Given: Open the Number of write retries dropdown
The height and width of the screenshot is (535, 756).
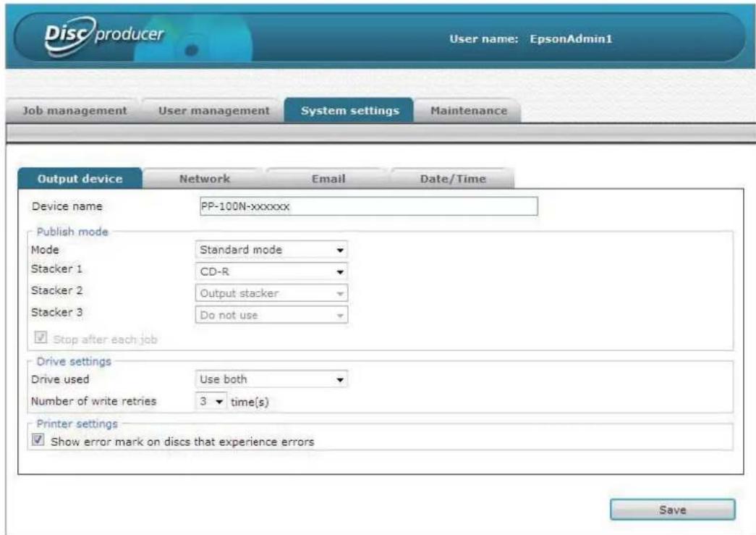Looking at the screenshot, I should tap(211, 401).
